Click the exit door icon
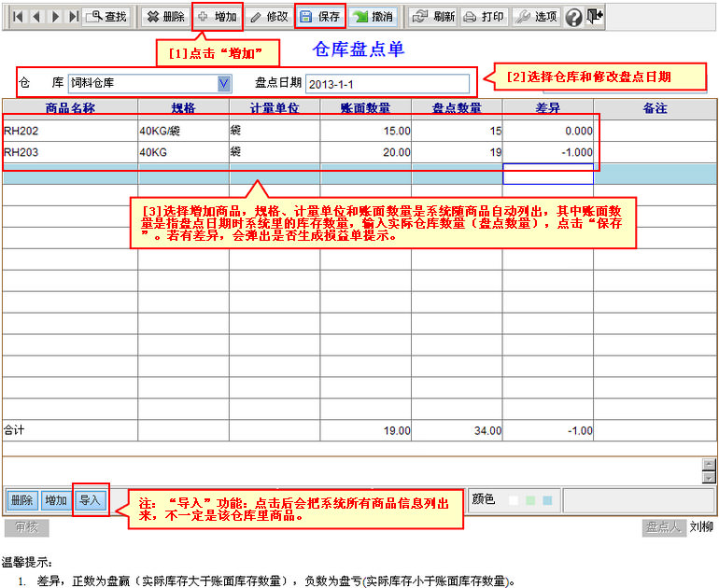 point(595,17)
